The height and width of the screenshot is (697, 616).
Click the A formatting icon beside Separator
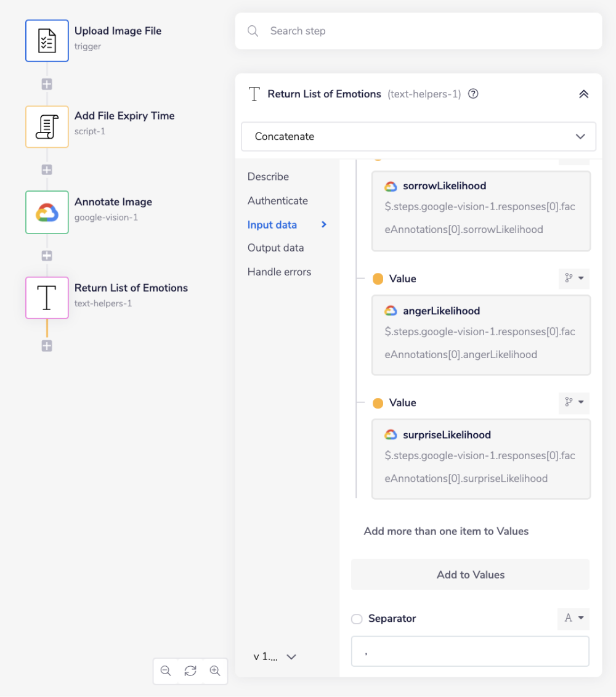pos(573,619)
